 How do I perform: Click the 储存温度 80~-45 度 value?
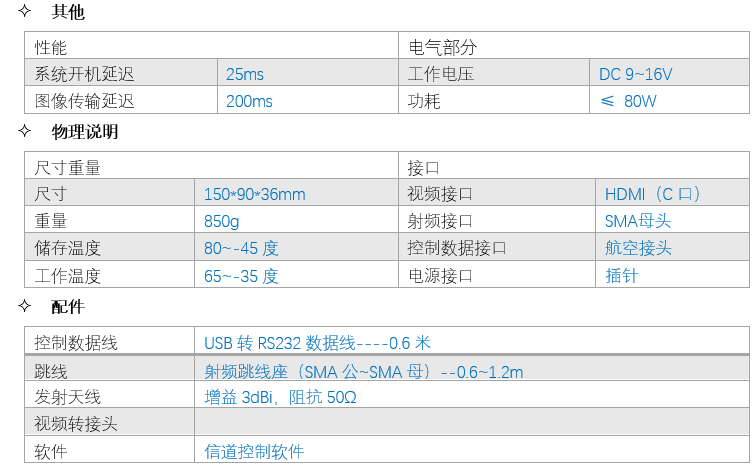pos(241,248)
